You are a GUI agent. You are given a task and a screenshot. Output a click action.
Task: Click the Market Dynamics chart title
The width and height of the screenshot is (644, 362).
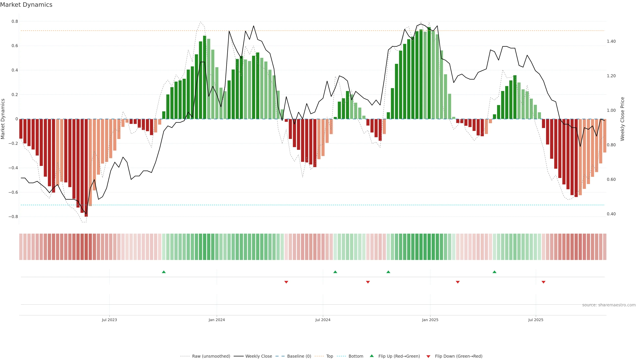click(x=26, y=5)
